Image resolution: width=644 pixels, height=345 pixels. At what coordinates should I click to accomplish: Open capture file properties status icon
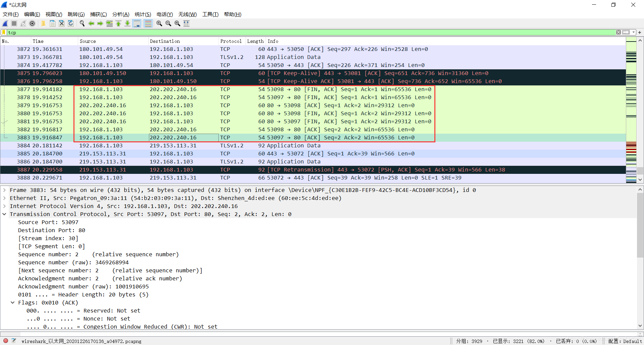14,341
